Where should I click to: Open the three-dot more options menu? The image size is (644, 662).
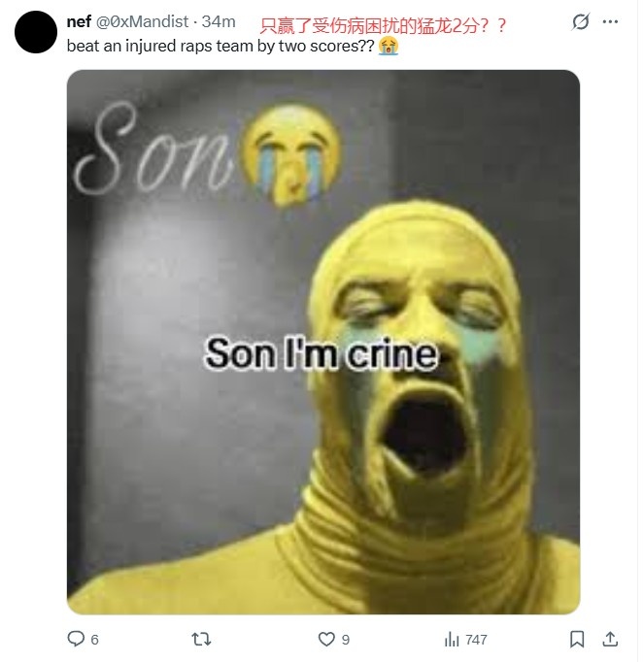pyautogui.click(x=610, y=21)
